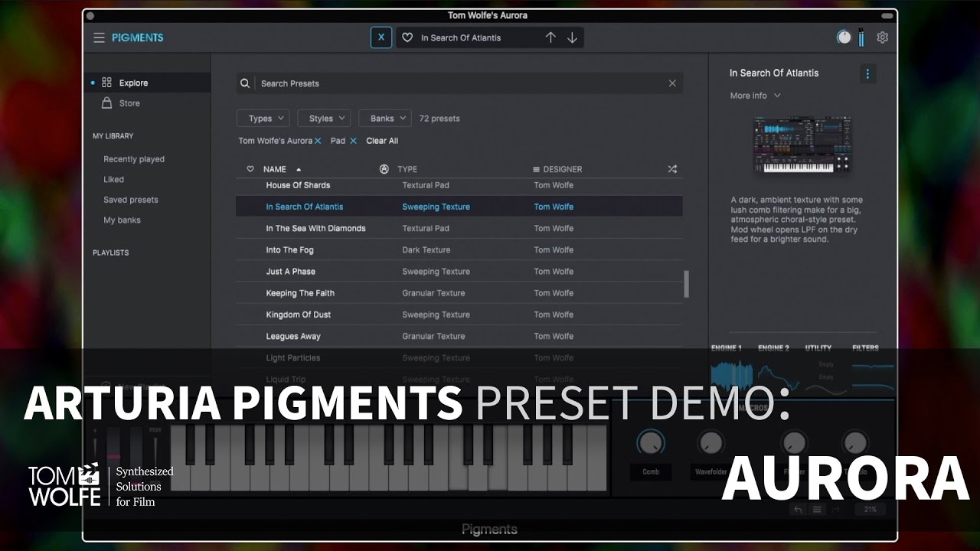This screenshot has height=551, width=980.
Task: Remove the Pad filter tag
Action: pyautogui.click(x=353, y=141)
